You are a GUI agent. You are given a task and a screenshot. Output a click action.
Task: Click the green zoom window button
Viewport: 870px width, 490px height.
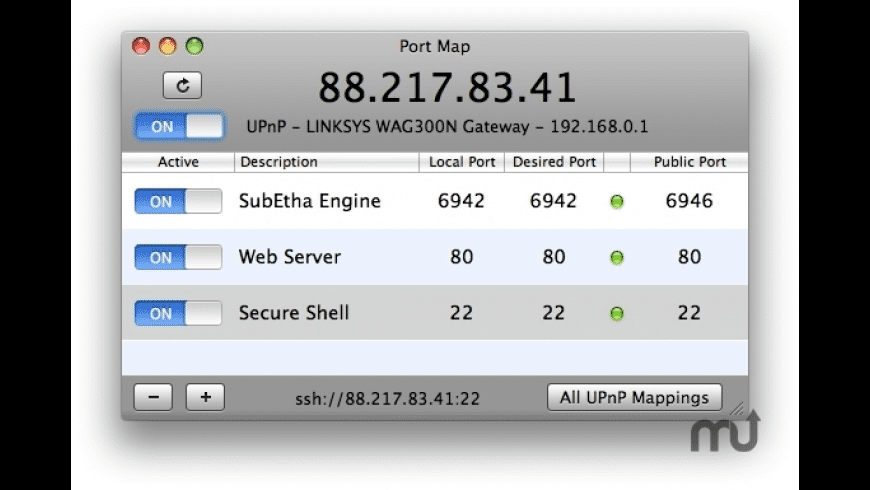pyautogui.click(x=194, y=46)
